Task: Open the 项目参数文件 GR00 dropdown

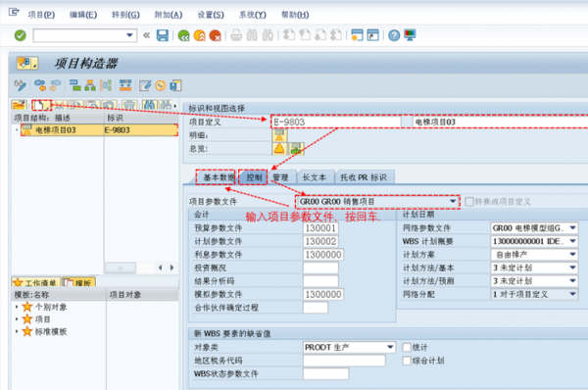Action: 453,202
